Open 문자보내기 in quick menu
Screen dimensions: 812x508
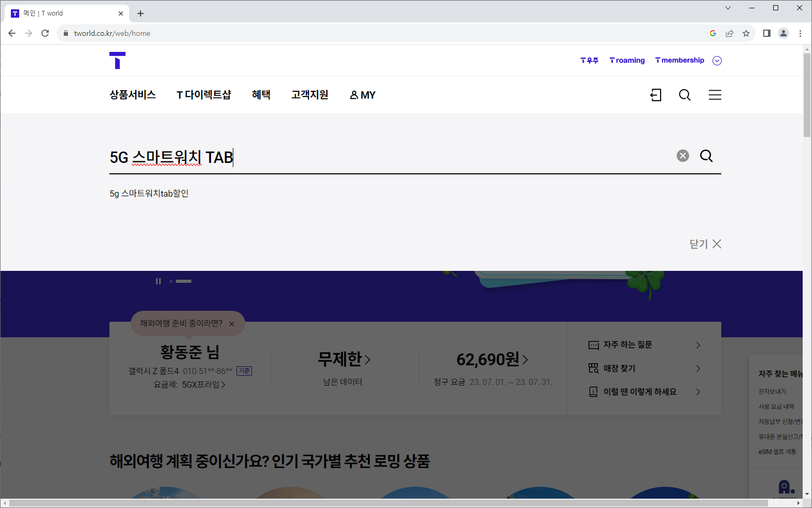772,392
